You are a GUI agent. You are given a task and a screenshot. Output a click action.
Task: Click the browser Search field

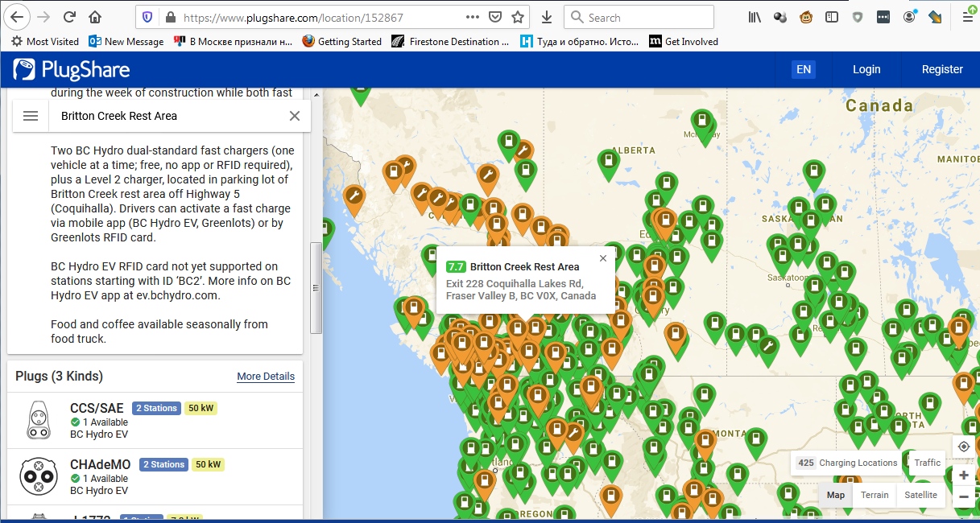(639, 17)
